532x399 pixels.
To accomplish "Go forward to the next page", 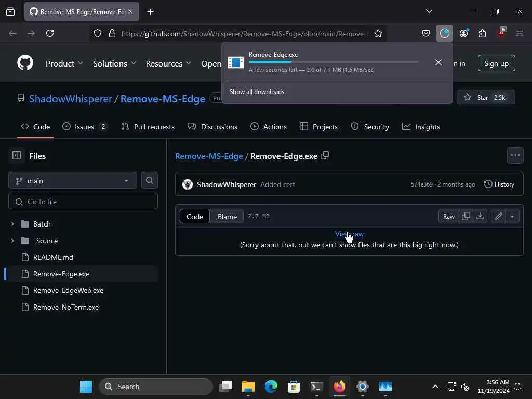I will coord(31,33).
